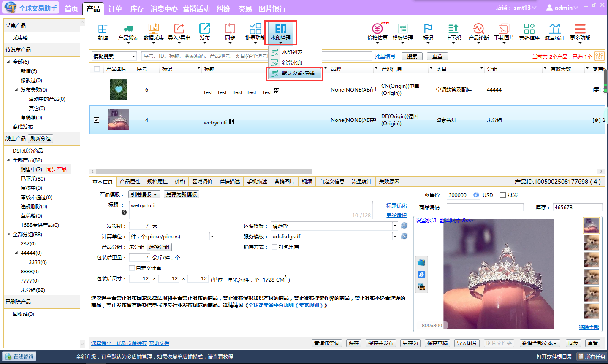Switch to the 详情描述 tab
Viewport: 608px width, 364px height.
coord(230,181)
